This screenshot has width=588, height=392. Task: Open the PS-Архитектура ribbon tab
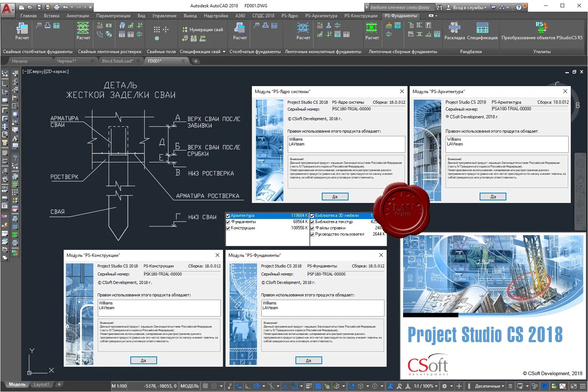(321, 16)
